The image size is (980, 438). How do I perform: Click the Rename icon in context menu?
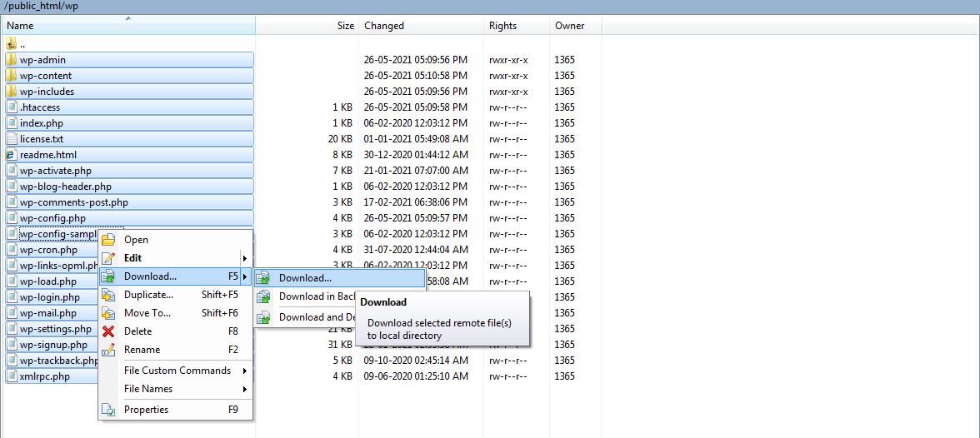(108, 350)
